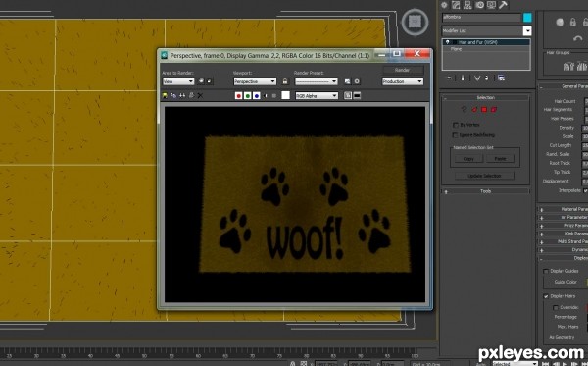Viewport: 588px width, 366px height.
Task: Open the cyan object color swatch
Action: coord(527,18)
